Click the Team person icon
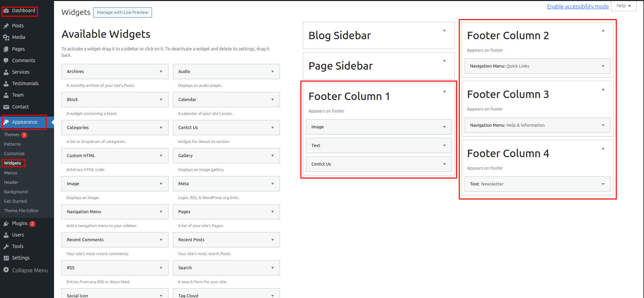 point(6,95)
